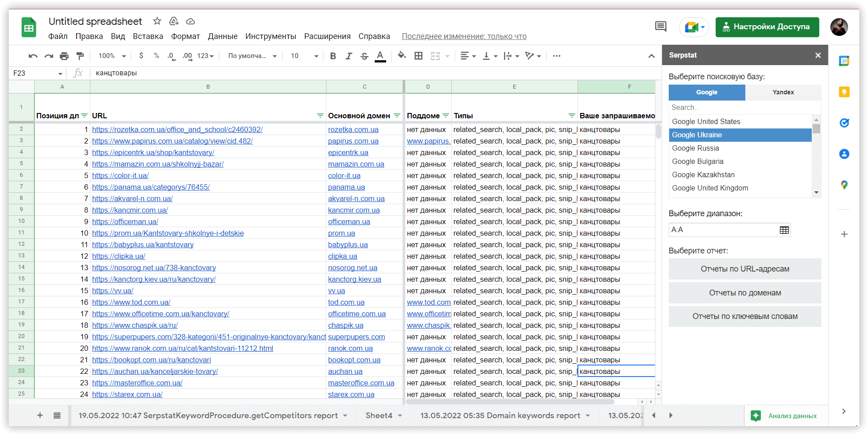Open the Google Meet call button

(x=694, y=27)
